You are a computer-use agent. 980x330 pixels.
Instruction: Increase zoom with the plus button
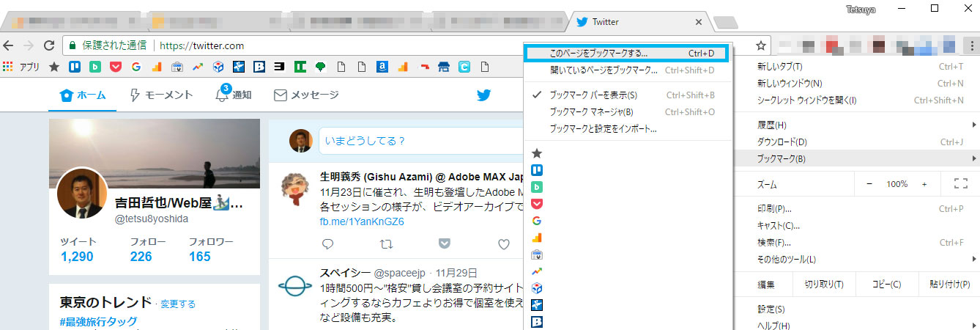924,184
